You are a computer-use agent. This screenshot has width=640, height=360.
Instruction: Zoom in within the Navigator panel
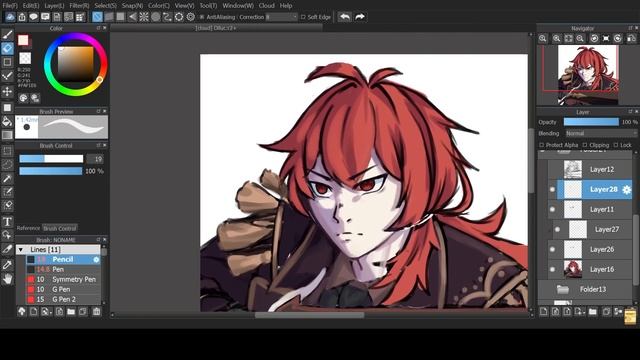pos(556,38)
